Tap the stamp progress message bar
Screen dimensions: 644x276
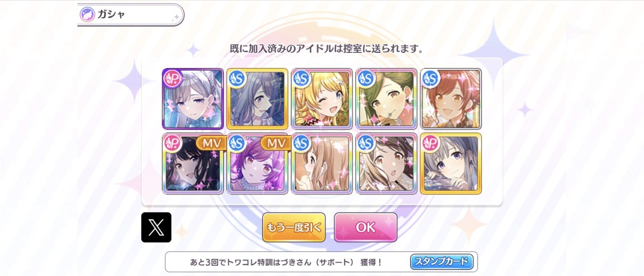tap(321, 262)
